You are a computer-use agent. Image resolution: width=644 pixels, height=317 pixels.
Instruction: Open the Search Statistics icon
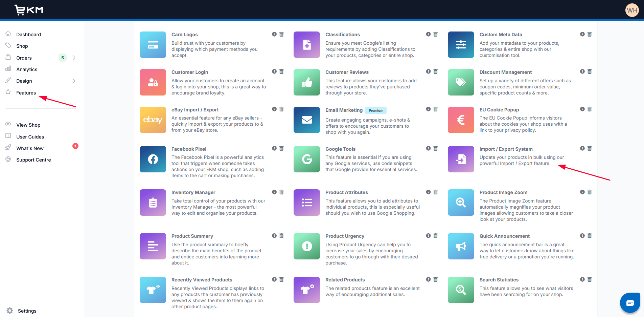[461, 290]
